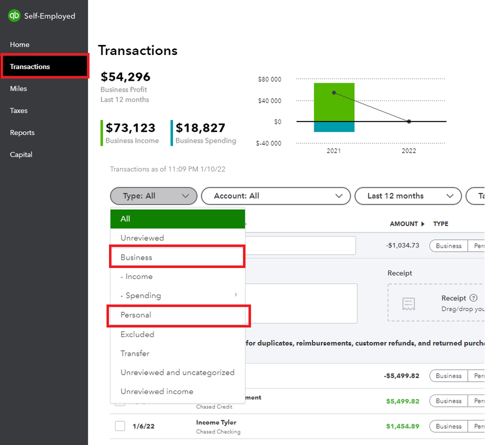
Task: Click the Chased Checking account label
Action: [x=218, y=431]
